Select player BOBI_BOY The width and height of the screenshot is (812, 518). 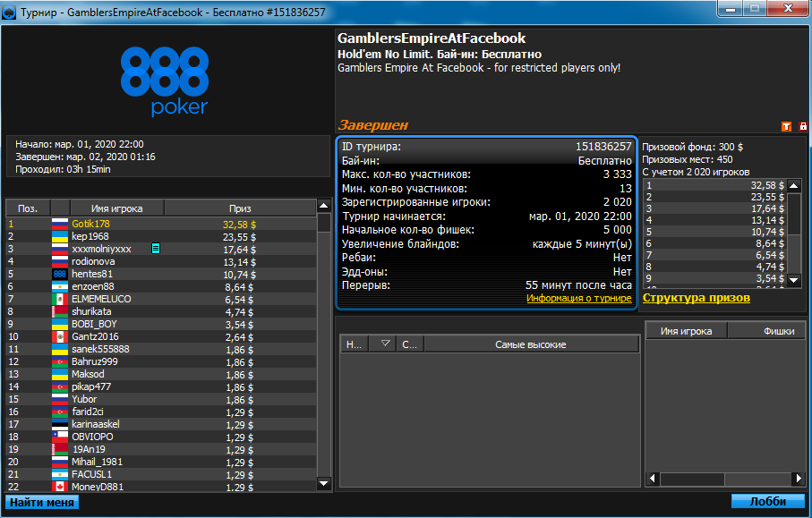click(x=161, y=325)
